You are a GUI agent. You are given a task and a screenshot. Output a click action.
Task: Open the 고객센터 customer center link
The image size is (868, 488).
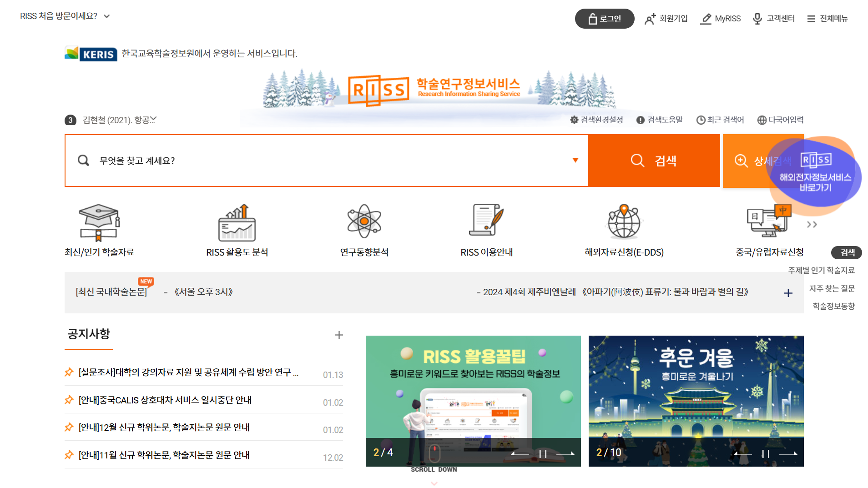tap(773, 19)
